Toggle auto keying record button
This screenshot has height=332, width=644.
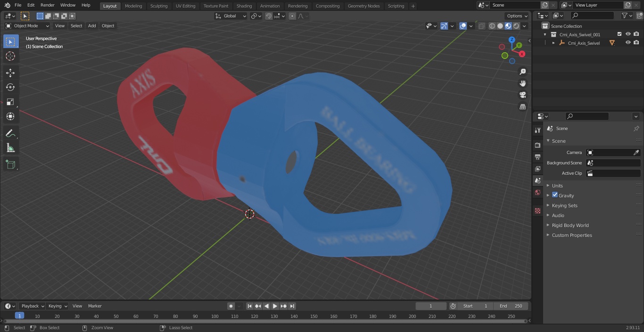[x=231, y=306]
